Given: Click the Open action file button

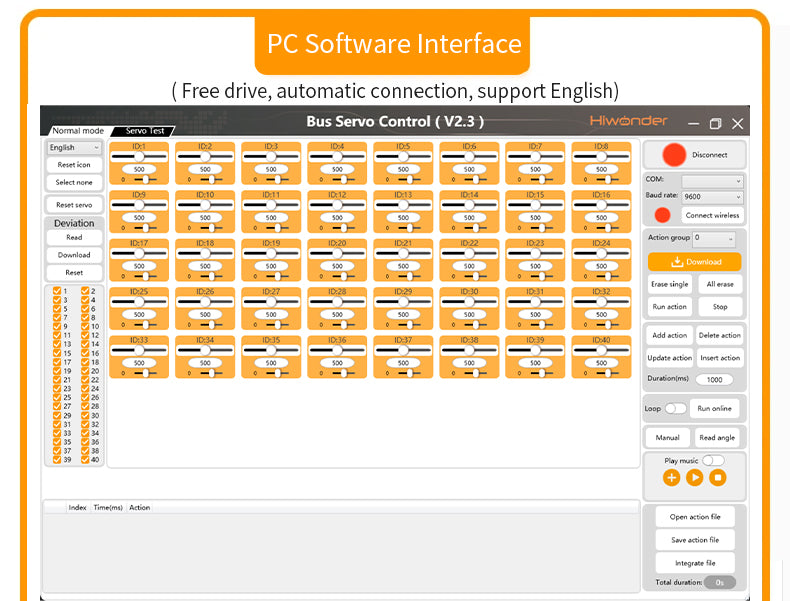Looking at the screenshot, I should click(x=695, y=517).
